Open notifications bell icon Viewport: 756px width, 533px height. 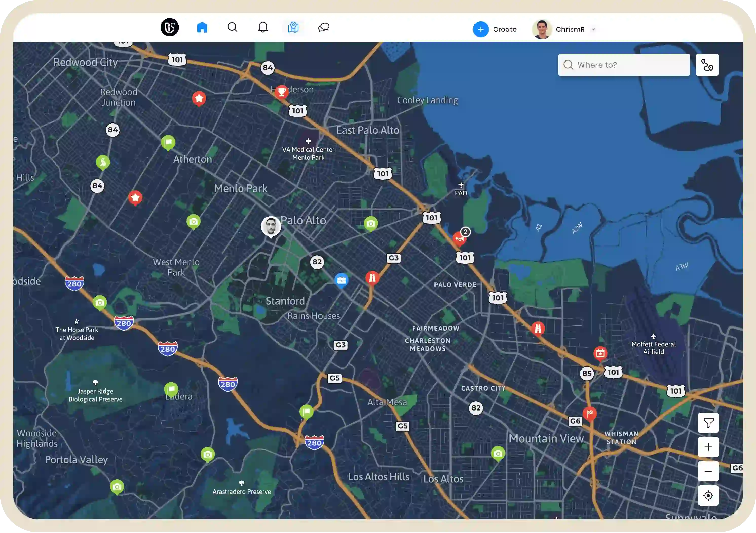(263, 27)
